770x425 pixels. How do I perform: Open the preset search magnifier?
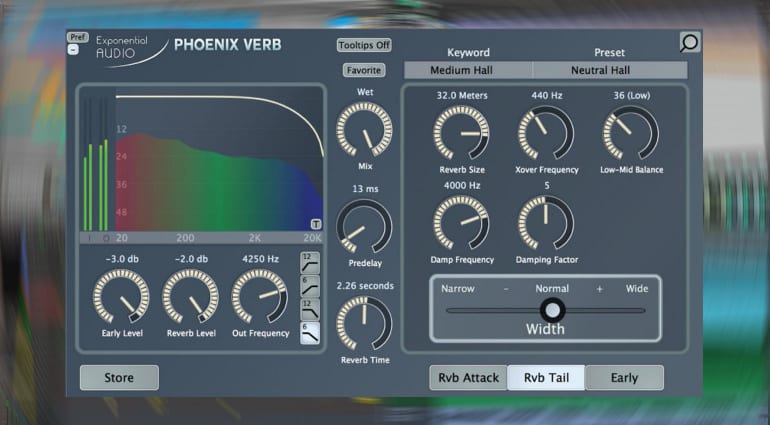[x=689, y=42]
